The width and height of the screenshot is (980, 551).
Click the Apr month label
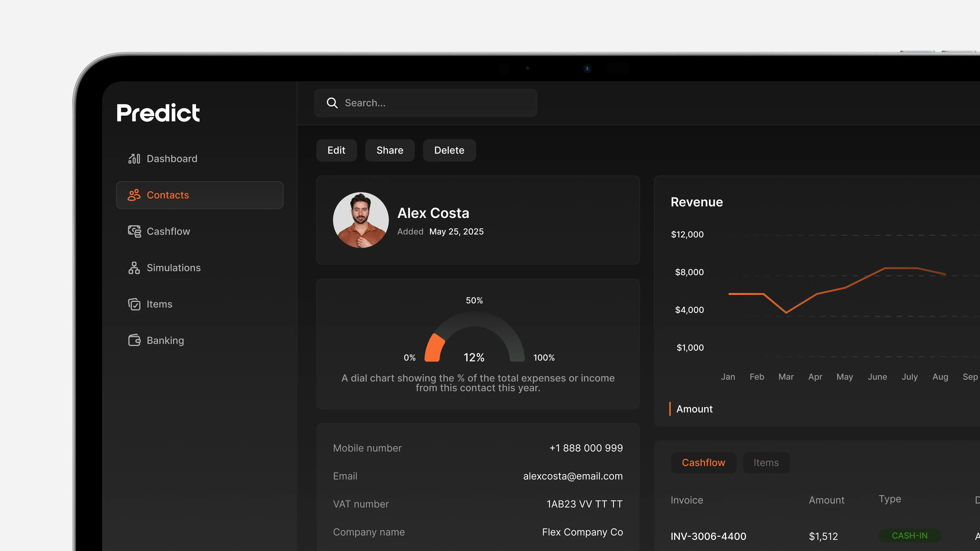815,377
